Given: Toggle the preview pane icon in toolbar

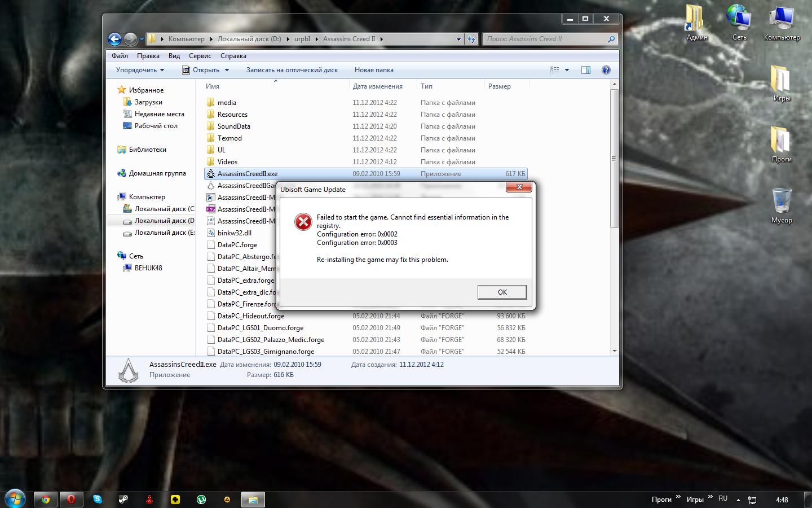Looking at the screenshot, I should 586,70.
